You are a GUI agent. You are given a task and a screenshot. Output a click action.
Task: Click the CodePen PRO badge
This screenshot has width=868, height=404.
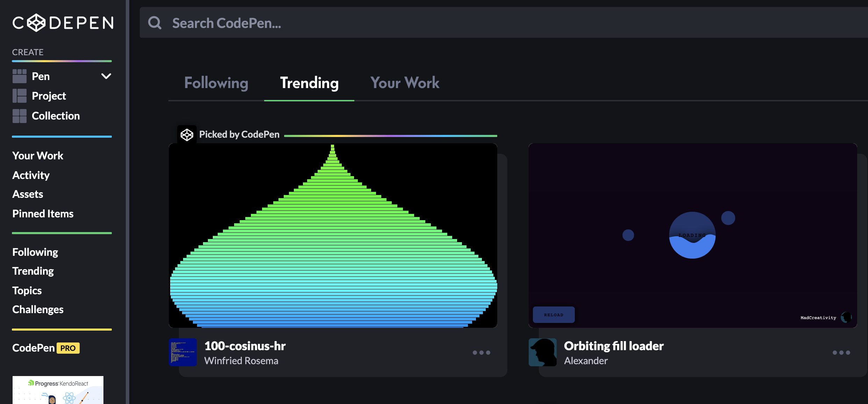coord(68,348)
